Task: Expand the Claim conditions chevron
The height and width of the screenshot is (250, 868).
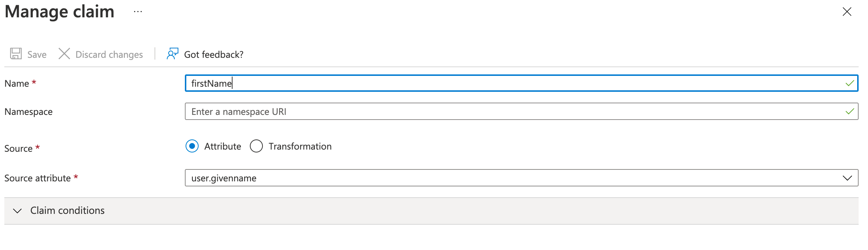Action: [17, 211]
